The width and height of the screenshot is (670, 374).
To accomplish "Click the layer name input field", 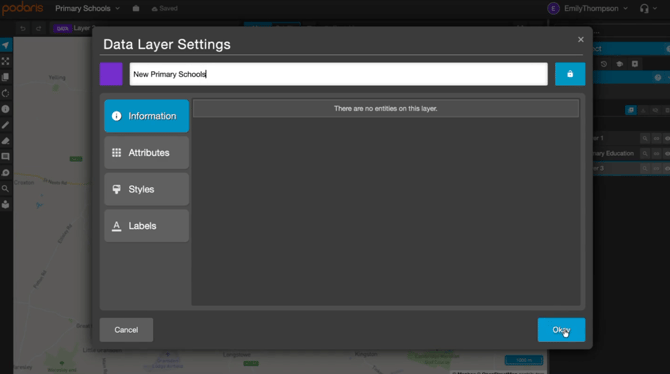I will pos(338,74).
